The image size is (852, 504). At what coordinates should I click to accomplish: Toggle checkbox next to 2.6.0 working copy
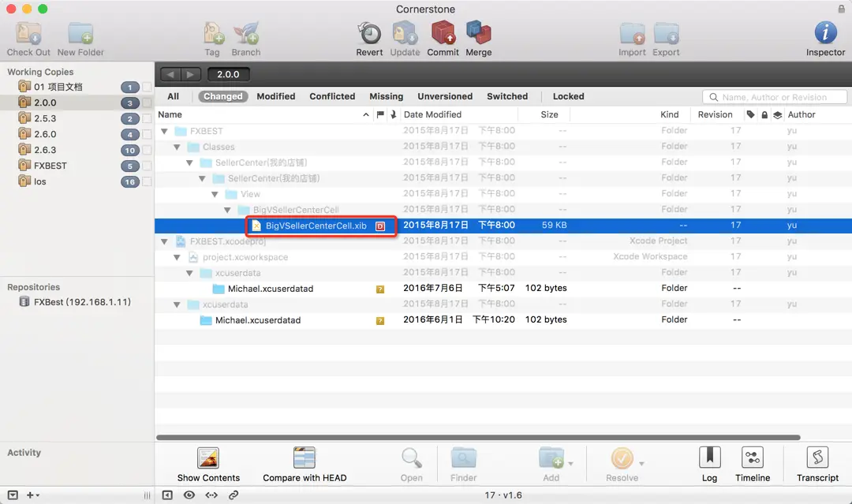point(147,134)
